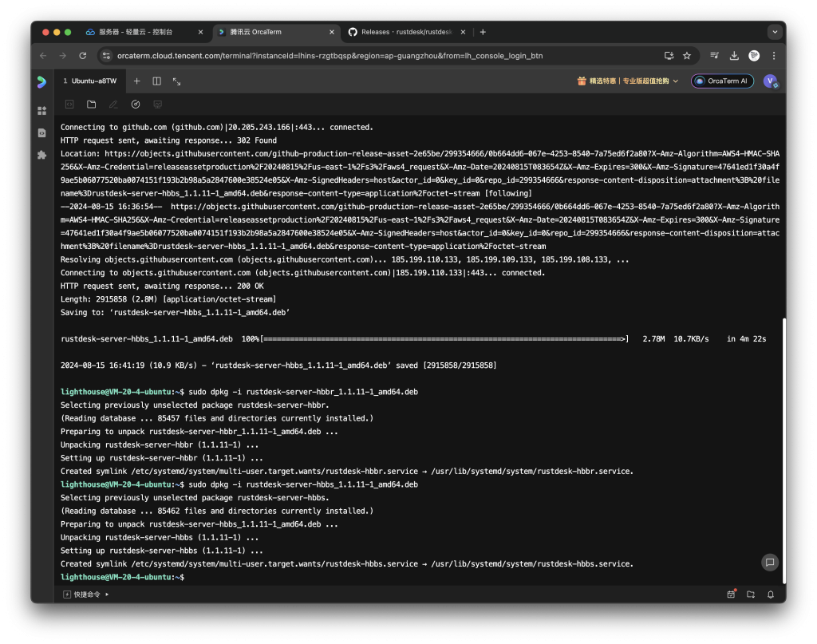
Task: Click the grid apps icon in sidebar
Action: (x=41, y=111)
